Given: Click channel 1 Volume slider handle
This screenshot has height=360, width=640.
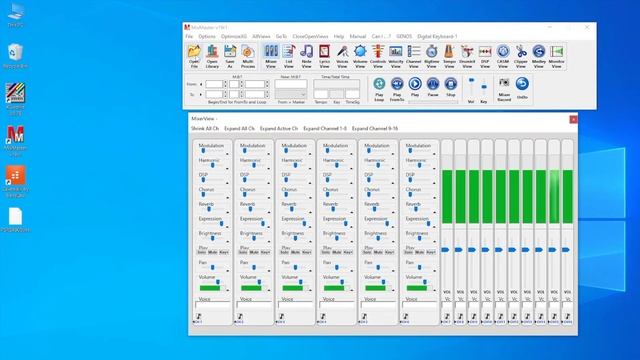Looking at the screenshot, I should pos(218,282).
